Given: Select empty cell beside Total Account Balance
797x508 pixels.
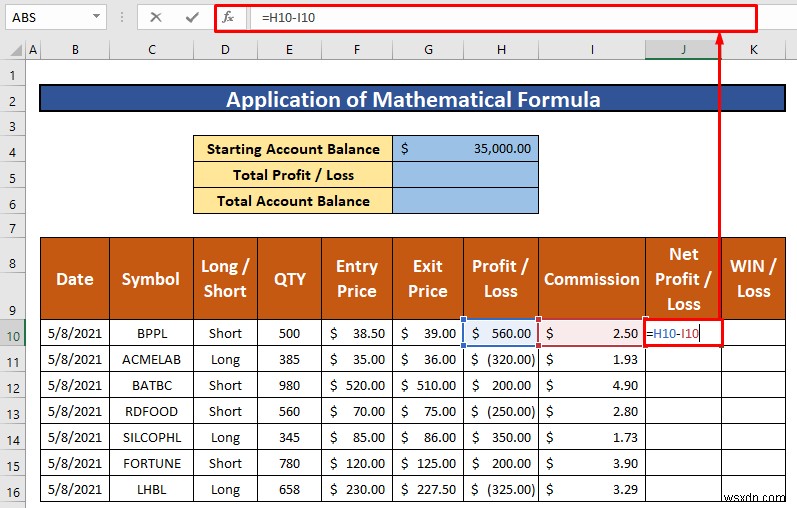Looking at the screenshot, I should 465,201.
